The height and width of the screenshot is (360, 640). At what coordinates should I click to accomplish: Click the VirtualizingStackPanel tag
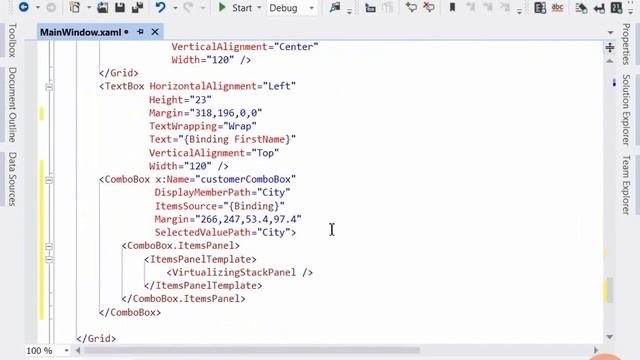[240, 272]
